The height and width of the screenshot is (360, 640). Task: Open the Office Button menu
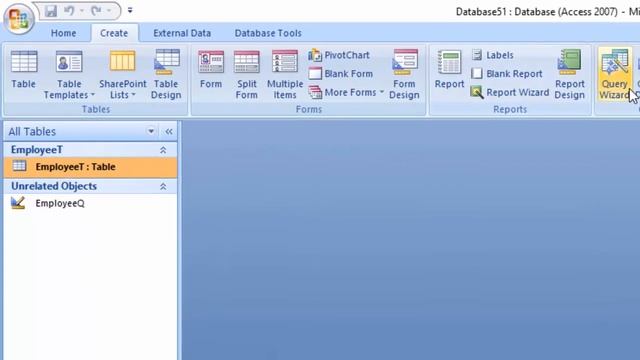[x=18, y=18]
